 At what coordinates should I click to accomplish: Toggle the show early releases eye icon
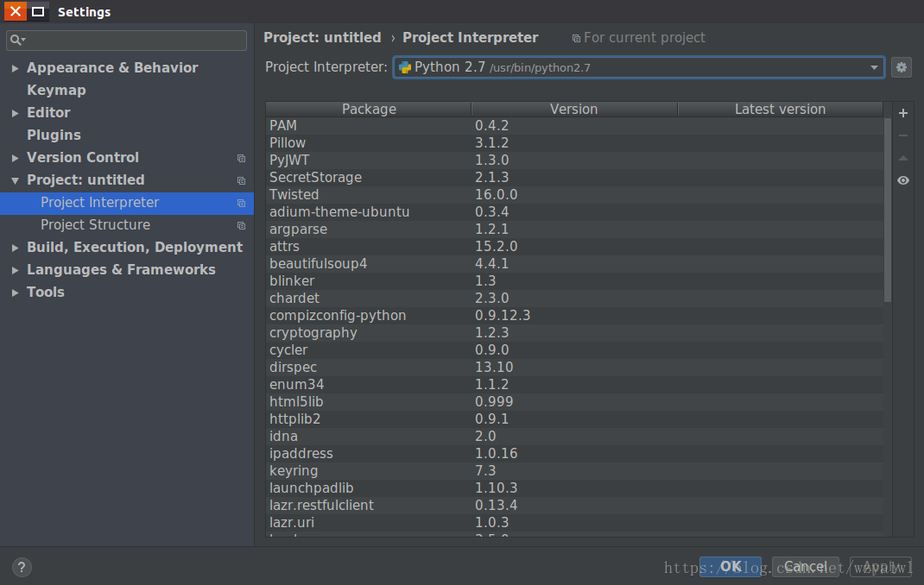tap(902, 180)
